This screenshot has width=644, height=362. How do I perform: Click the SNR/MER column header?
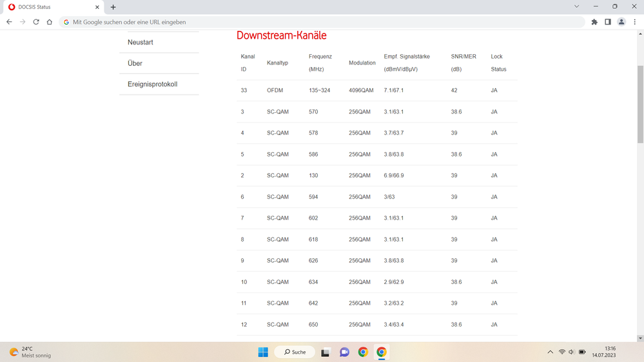463,62
